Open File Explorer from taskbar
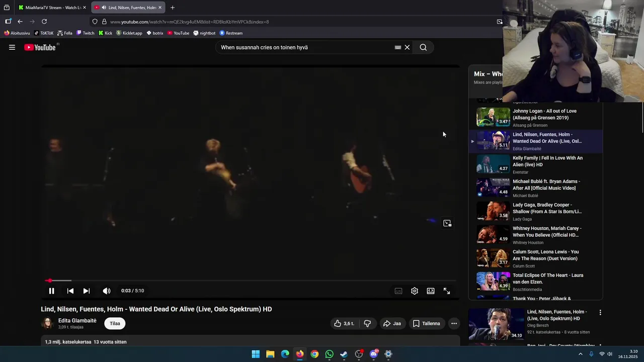This screenshot has height=362, width=644. pyautogui.click(x=270, y=354)
